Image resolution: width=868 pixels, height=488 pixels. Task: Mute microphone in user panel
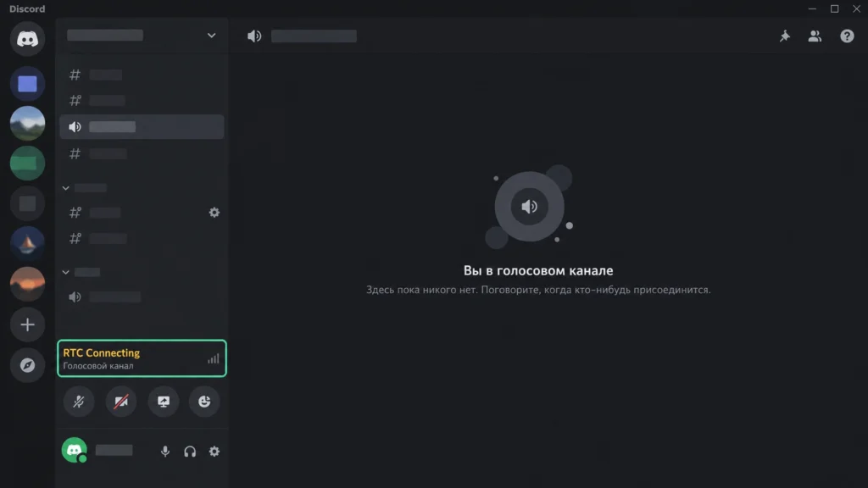coord(165,452)
